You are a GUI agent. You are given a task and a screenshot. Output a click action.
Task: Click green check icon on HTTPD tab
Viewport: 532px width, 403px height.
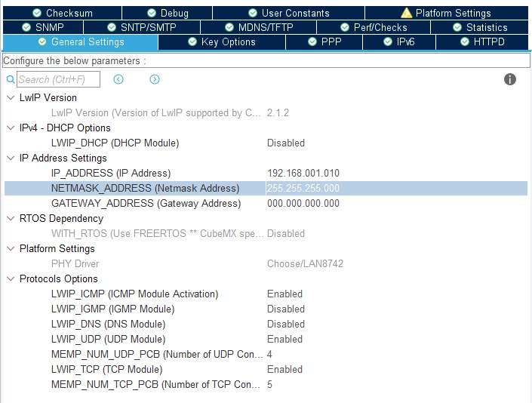coord(465,42)
